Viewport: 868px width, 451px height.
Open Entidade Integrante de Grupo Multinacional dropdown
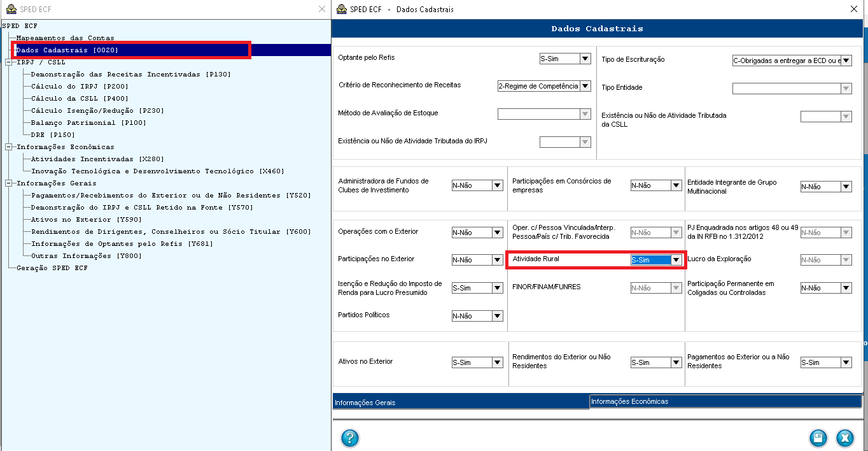[846, 187]
